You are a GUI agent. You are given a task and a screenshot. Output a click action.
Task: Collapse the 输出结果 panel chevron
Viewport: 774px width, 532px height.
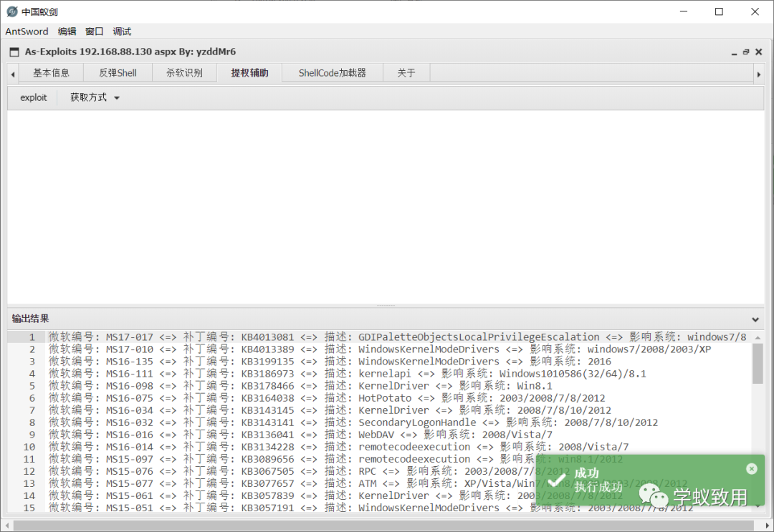pyautogui.click(x=755, y=319)
